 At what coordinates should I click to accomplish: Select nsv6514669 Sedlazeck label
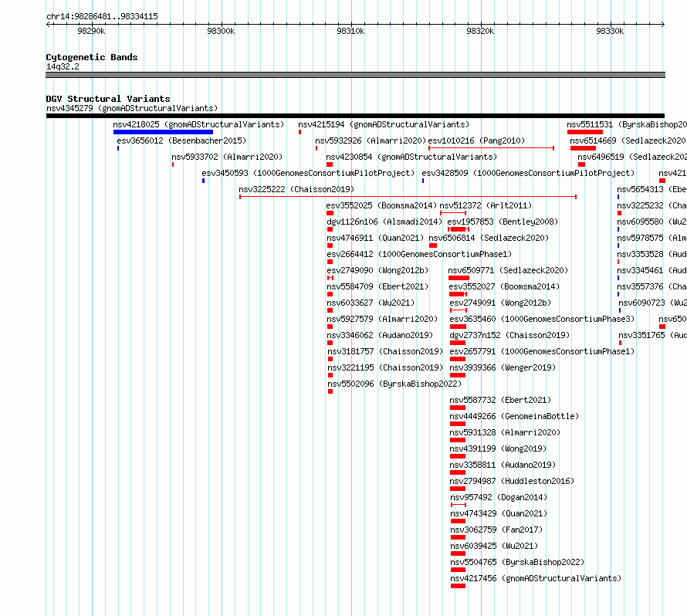(x=628, y=140)
